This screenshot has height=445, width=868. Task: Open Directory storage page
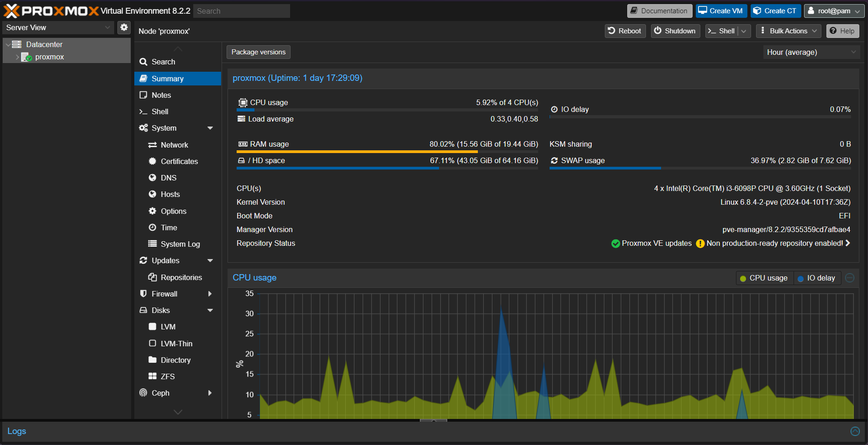(178, 360)
